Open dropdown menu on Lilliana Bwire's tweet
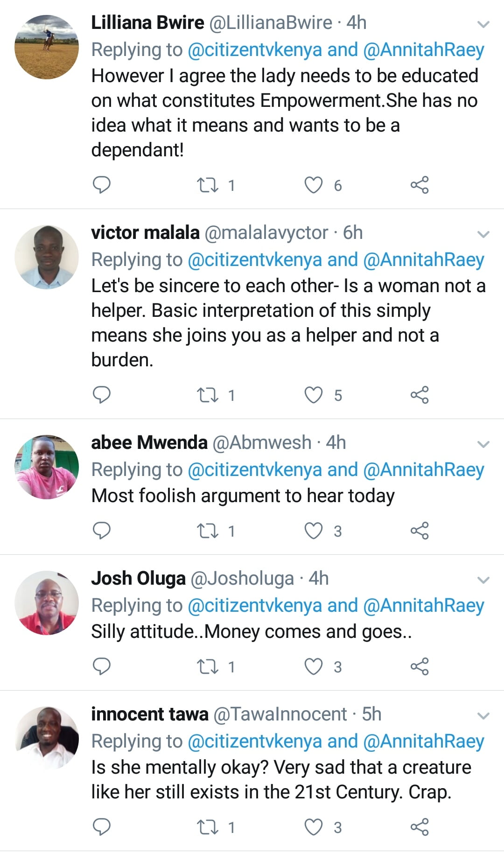The height and width of the screenshot is (853, 504). pos(483,24)
